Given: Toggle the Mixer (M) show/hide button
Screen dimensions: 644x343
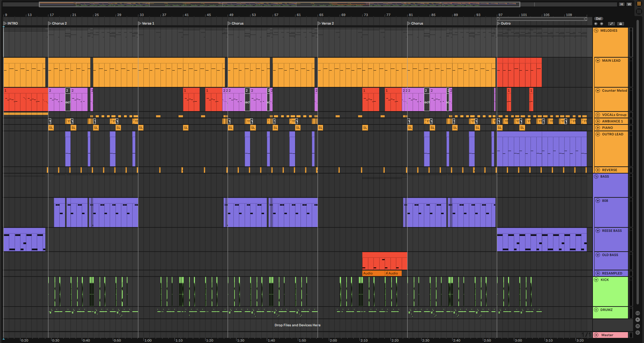Looking at the screenshot, I should point(638,326).
